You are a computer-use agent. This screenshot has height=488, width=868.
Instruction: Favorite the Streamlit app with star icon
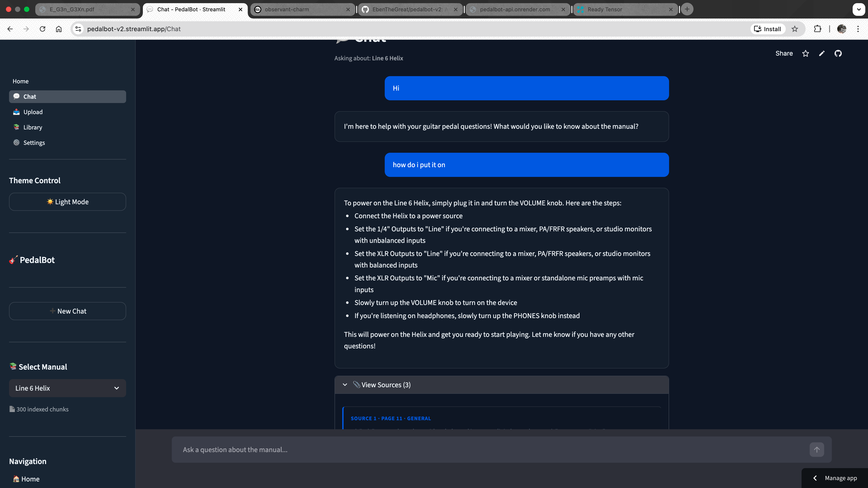point(806,54)
